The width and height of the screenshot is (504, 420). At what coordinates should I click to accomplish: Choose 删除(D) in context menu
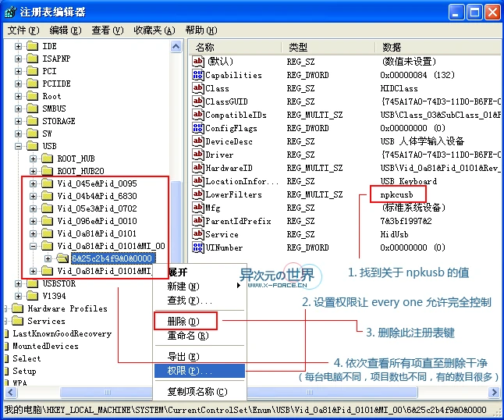(200, 321)
